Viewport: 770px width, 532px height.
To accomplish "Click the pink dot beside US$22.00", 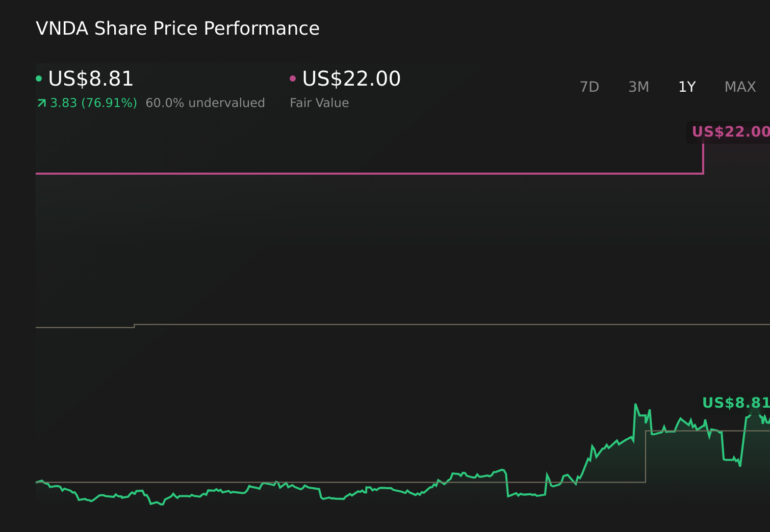I will click(293, 78).
